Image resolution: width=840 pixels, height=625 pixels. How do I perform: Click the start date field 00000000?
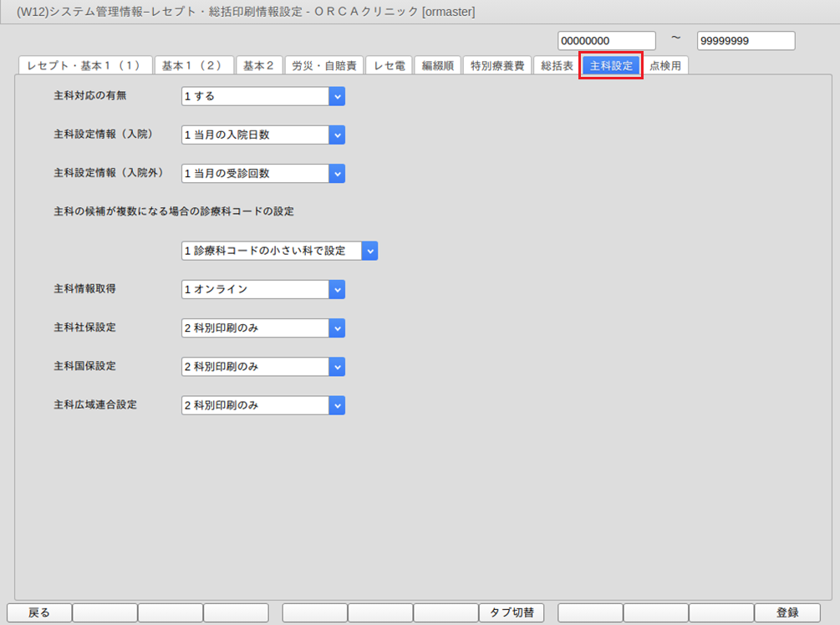pos(607,41)
